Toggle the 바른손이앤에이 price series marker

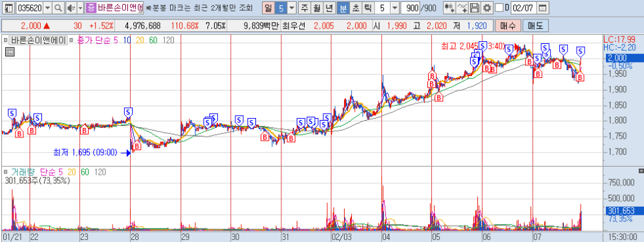pyautogui.click(x=5, y=40)
